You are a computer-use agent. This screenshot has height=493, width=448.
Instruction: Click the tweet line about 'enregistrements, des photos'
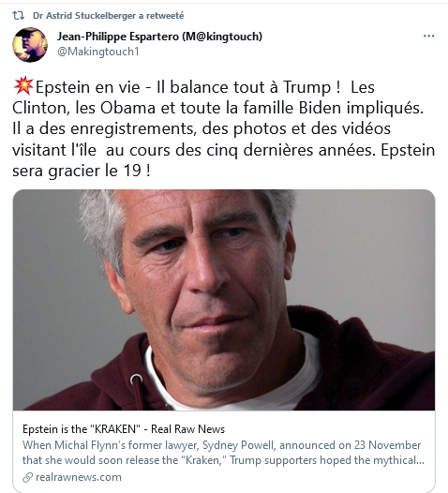tap(202, 129)
